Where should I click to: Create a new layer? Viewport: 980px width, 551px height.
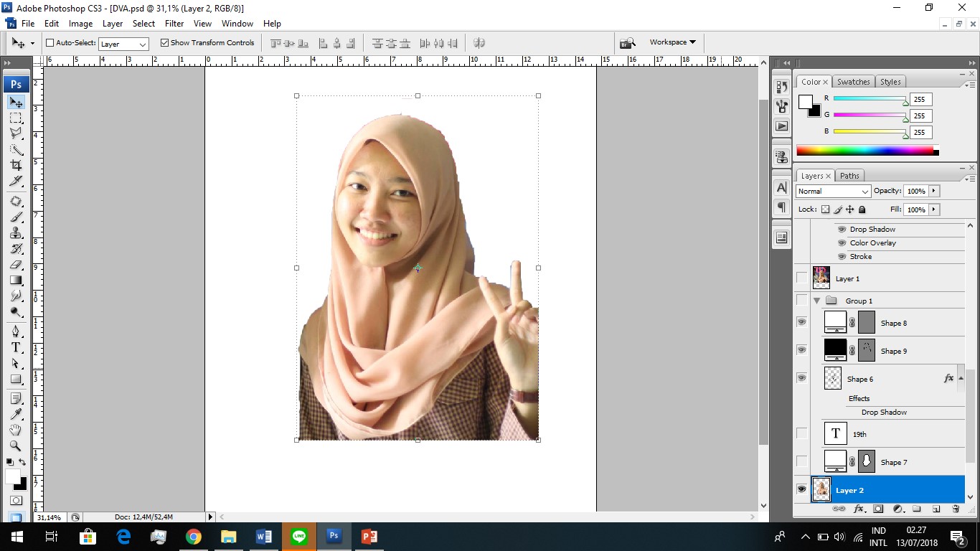(936, 509)
